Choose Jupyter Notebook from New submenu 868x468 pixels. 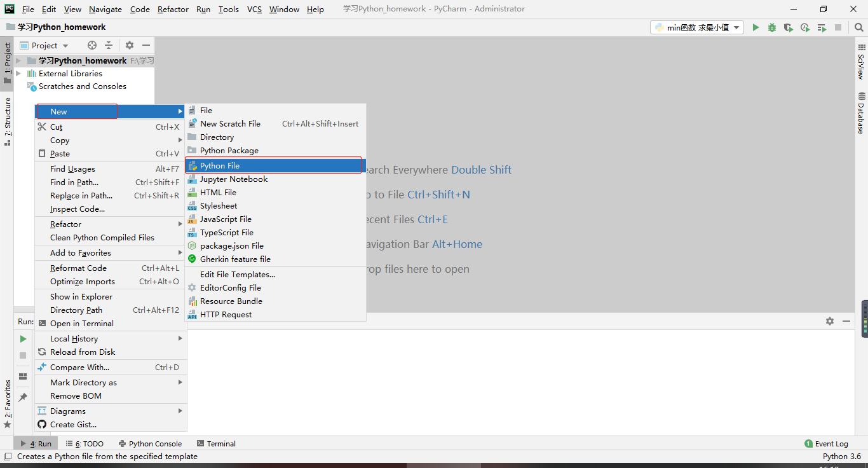(x=275, y=179)
